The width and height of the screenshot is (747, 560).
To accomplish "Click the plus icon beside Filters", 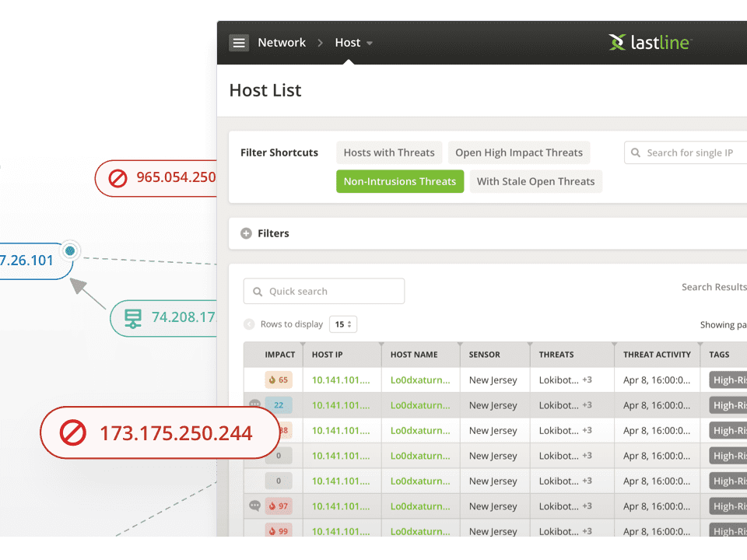I will point(246,233).
